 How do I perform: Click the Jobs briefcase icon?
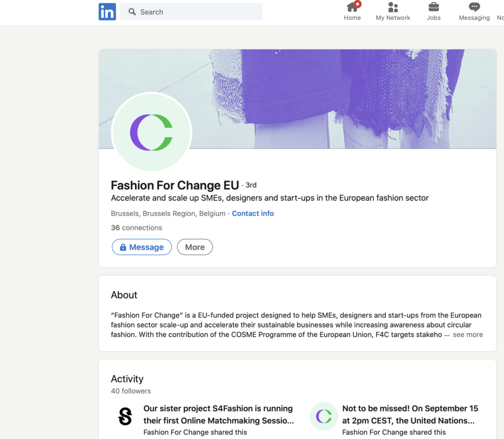(434, 7)
